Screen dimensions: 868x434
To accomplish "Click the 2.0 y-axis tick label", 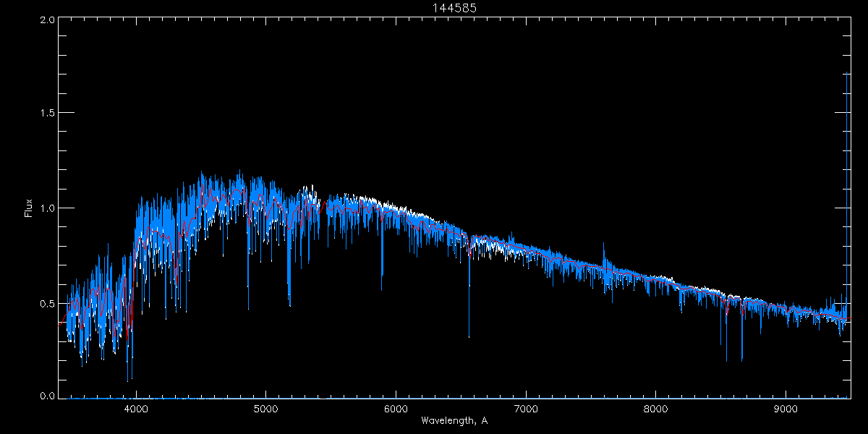I will tap(46, 20).
